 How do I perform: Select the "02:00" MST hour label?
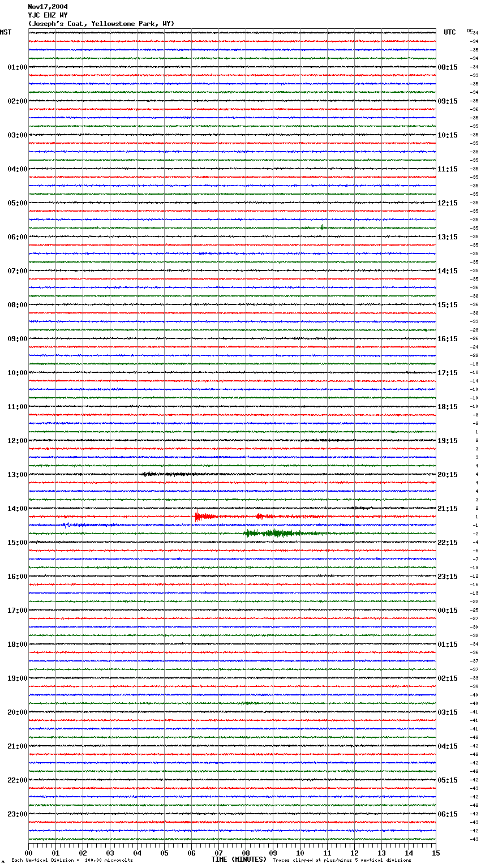pyautogui.click(x=18, y=101)
